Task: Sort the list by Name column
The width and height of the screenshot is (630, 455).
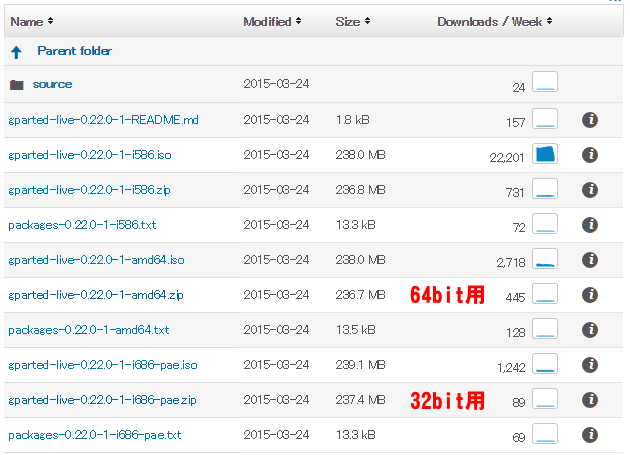Action: pos(32,22)
